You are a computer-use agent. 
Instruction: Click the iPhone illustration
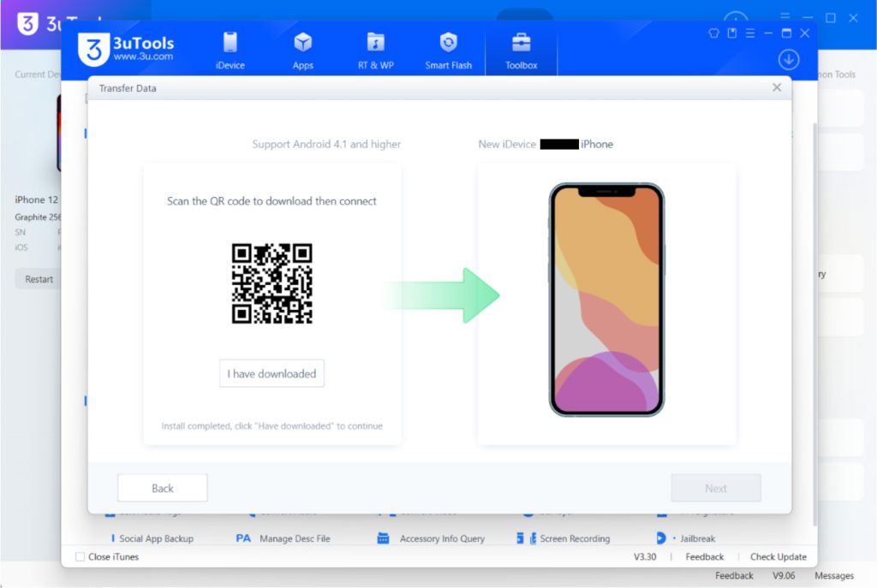click(x=607, y=300)
